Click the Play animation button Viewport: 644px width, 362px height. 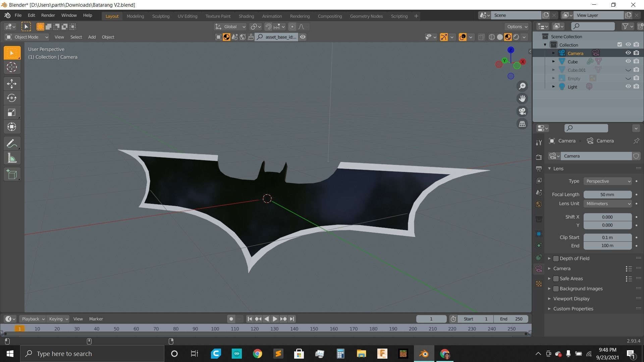coord(275,319)
